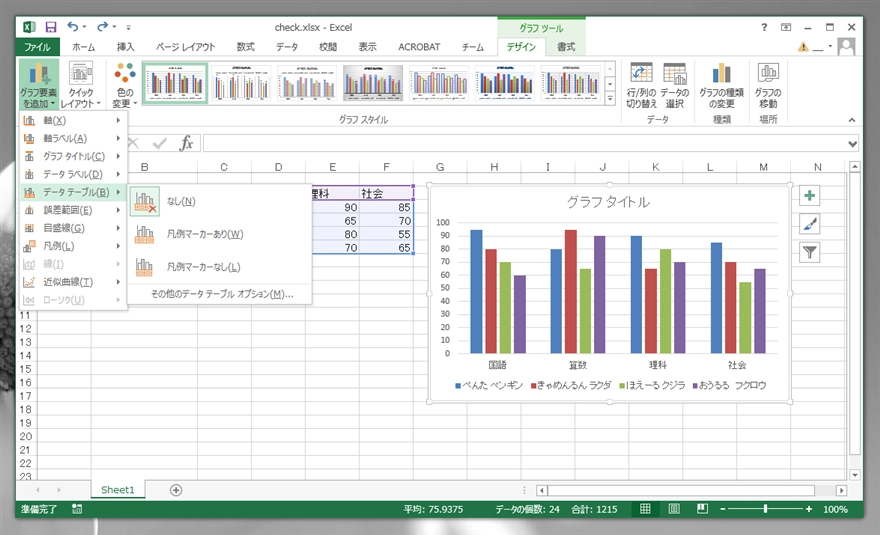Click the ACROBAT ribbon tab
Screen dimensions: 880x535
419,47
